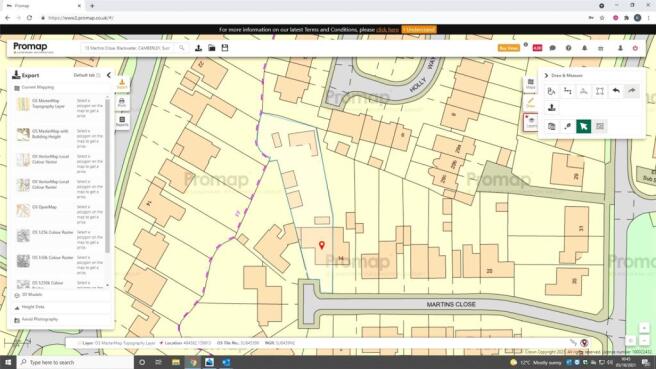
Task: Expand the Aerial Photography section
Action: pyautogui.click(x=60, y=320)
